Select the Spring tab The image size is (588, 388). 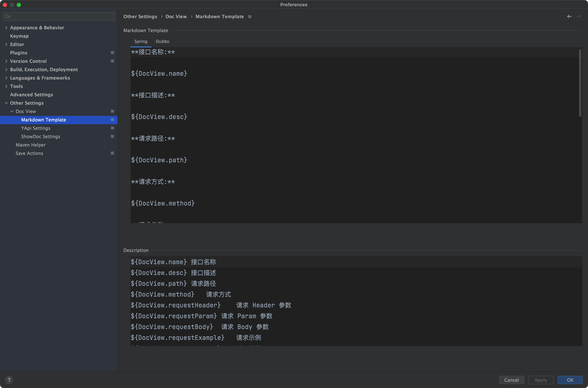(141, 41)
